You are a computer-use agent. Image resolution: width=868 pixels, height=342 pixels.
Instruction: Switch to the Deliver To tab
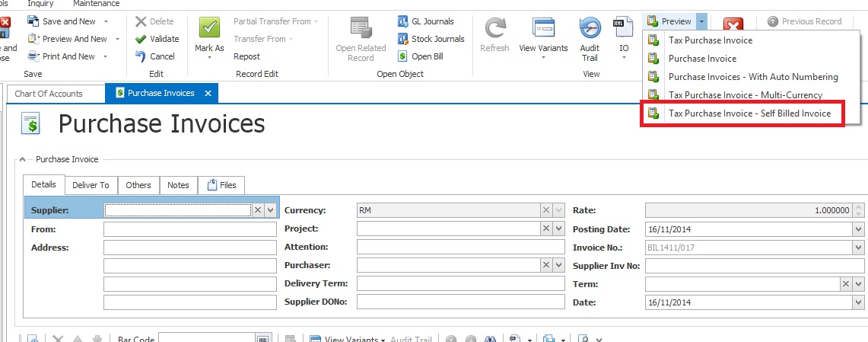[x=91, y=185]
